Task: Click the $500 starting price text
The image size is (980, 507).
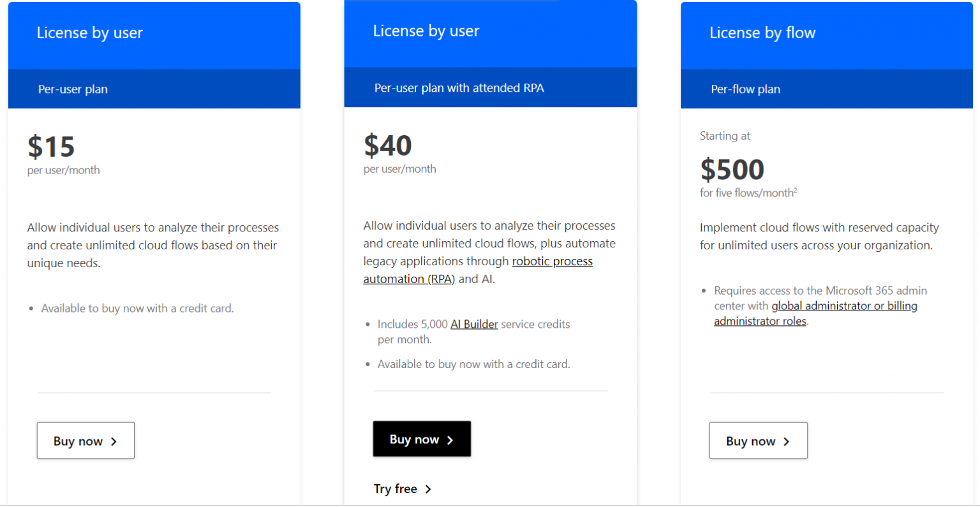Action: [x=732, y=170]
